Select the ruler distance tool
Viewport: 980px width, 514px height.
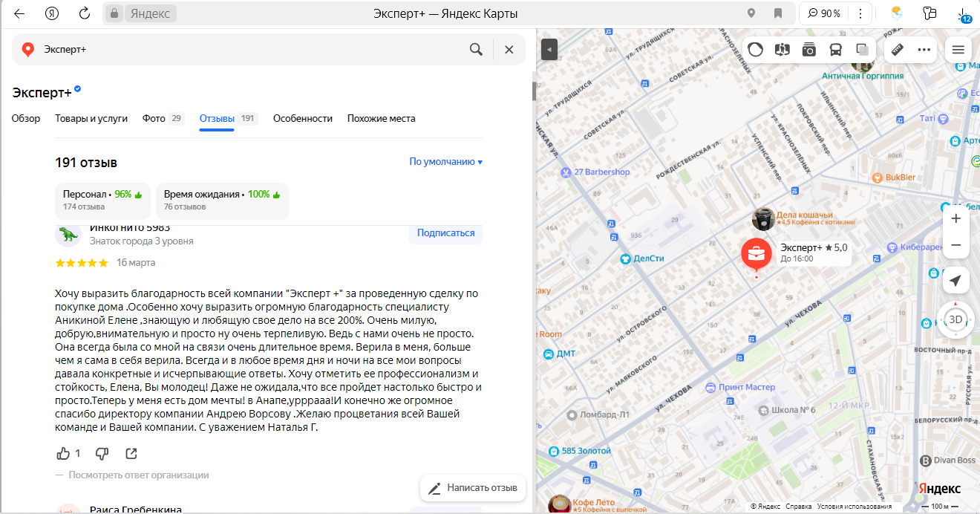[897, 50]
